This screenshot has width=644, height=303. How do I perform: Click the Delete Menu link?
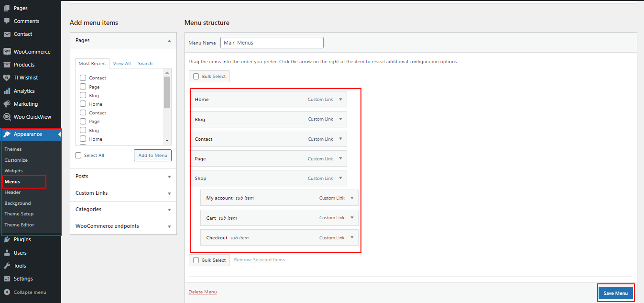pos(203,292)
